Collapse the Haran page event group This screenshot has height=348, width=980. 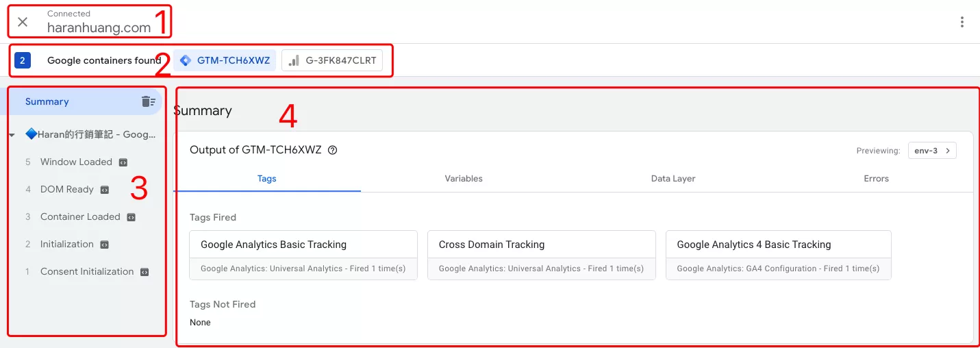coord(12,135)
